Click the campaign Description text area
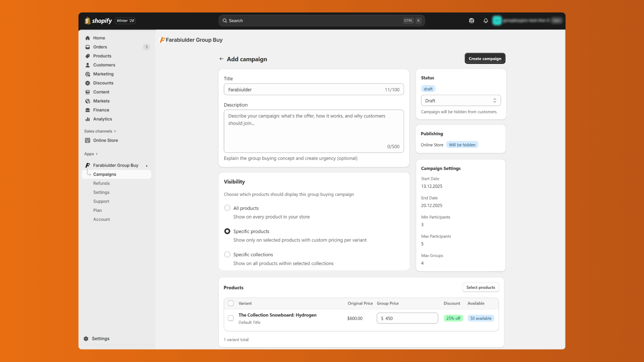The height and width of the screenshot is (362, 644). click(314, 131)
